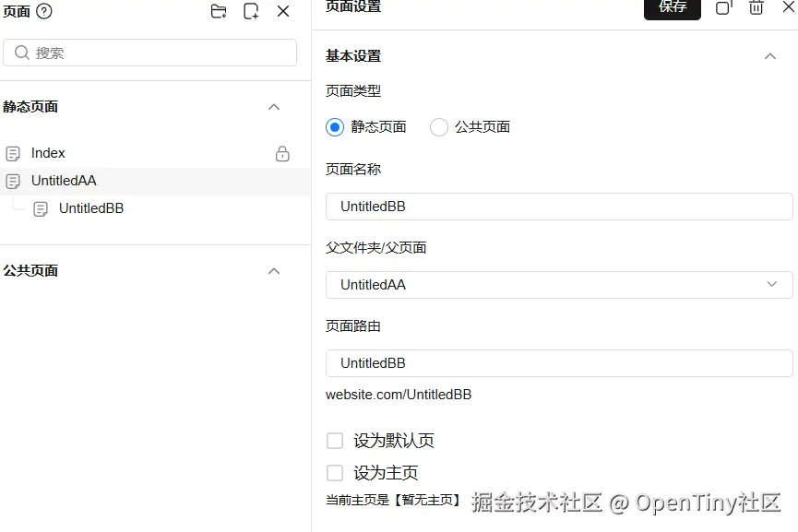Click the page icon beside UntitledBB

[41, 209]
